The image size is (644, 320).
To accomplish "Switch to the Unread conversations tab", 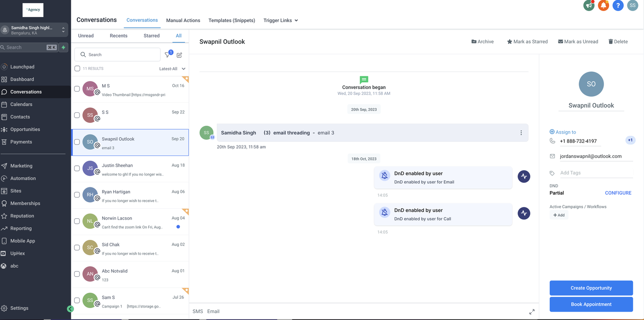I will (86, 35).
